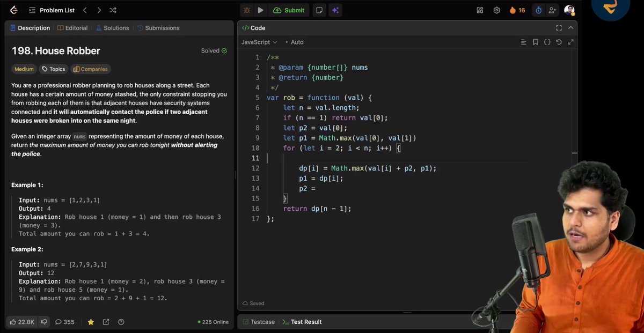Click the Saved status in editor
This screenshot has width=644, height=333.
(x=253, y=304)
